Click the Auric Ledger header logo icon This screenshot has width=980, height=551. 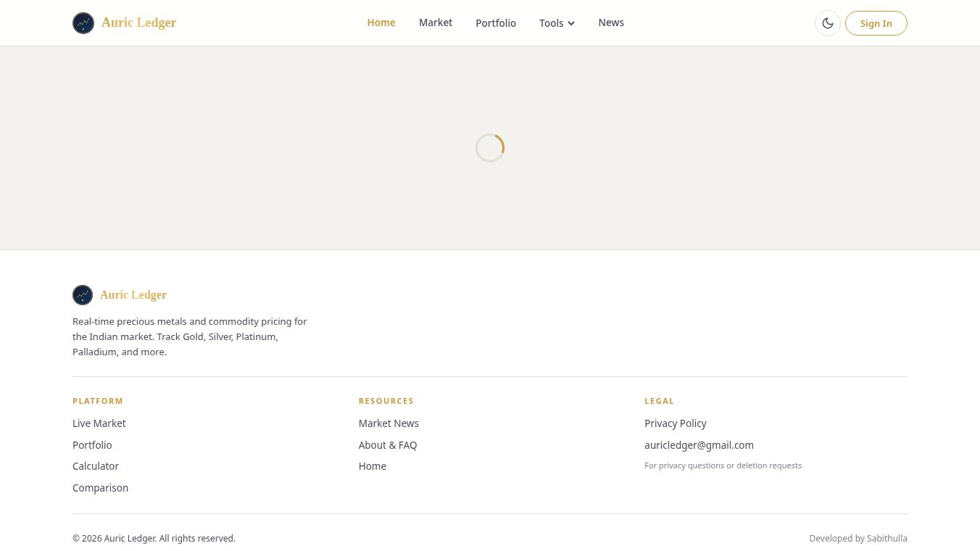tap(83, 23)
